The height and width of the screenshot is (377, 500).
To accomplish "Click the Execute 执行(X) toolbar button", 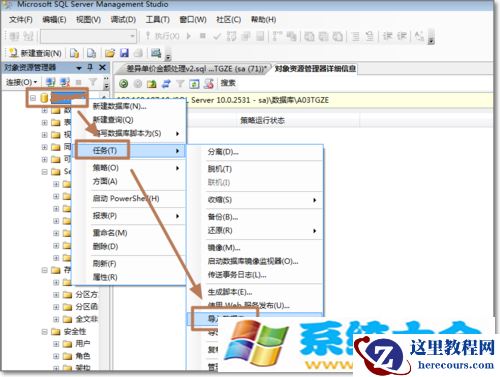I will tap(162, 36).
